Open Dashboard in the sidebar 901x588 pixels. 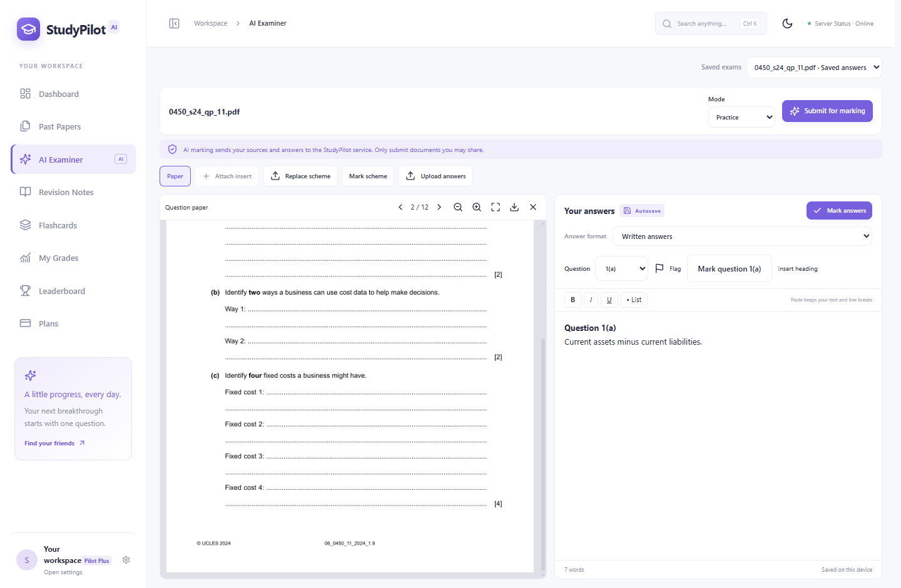[x=73, y=94]
